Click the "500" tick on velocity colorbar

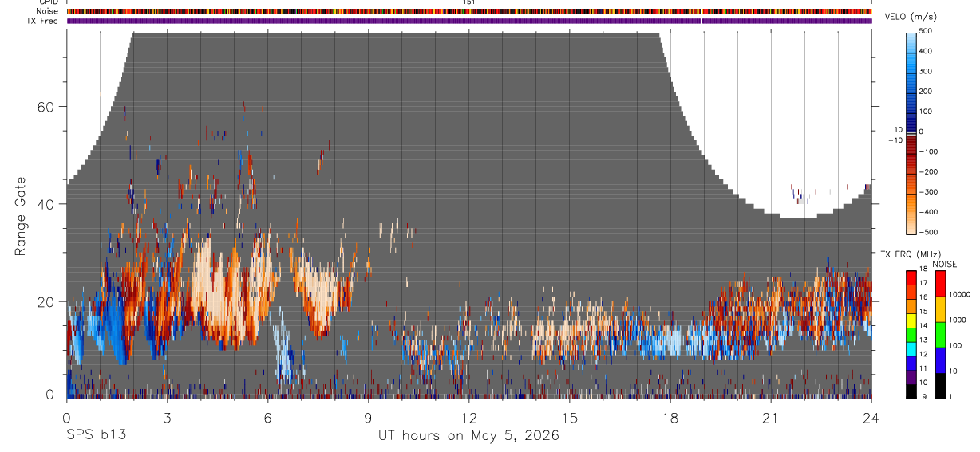click(x=926, y=31)
